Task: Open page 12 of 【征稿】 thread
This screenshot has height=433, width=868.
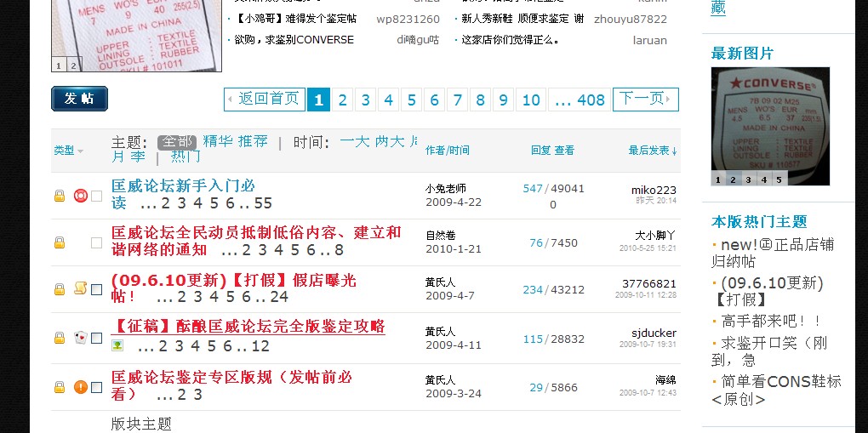Action: pyautogui.click(x=260, y=346)
